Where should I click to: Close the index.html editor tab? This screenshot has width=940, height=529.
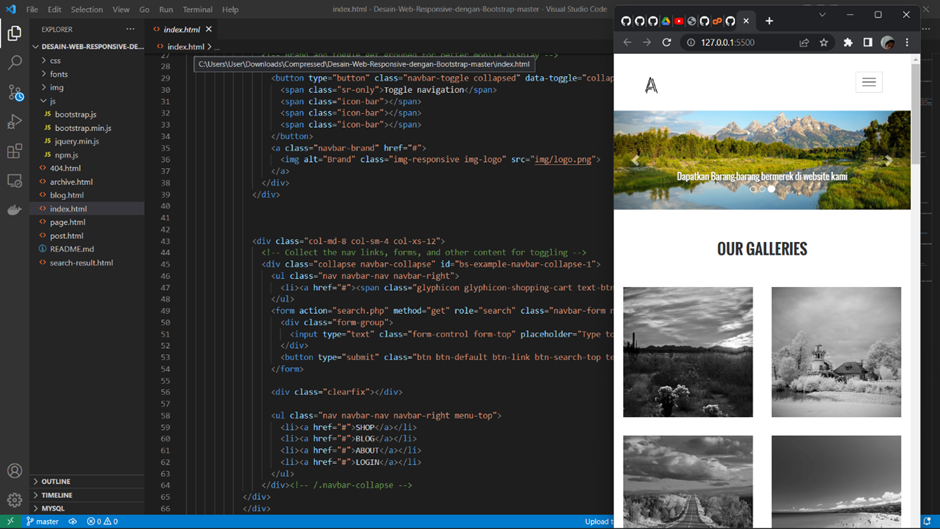click(209, 29)
